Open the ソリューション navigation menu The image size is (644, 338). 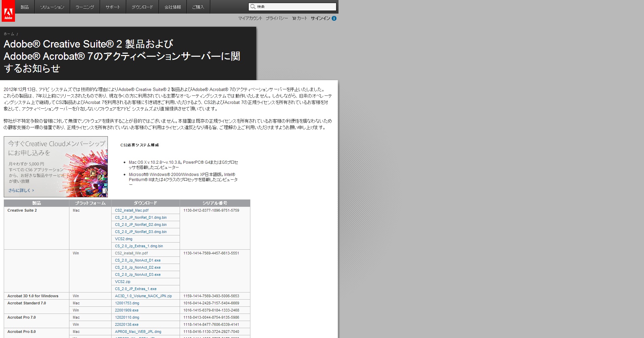[52, 7]
